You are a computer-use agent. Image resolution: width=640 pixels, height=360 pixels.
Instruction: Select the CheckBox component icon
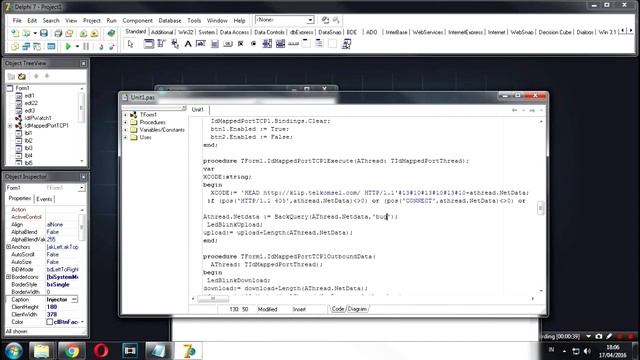[x=240, y=44]
